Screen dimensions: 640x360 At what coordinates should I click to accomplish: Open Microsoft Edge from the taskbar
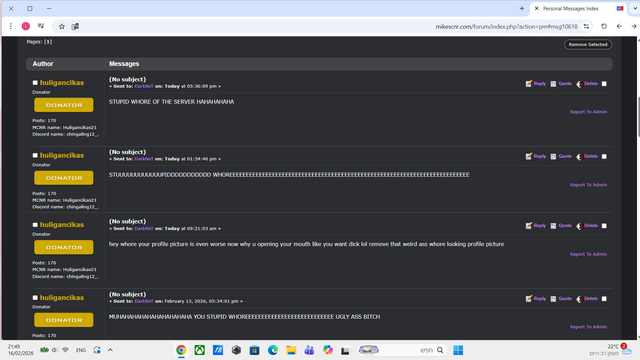click(273, 350)
